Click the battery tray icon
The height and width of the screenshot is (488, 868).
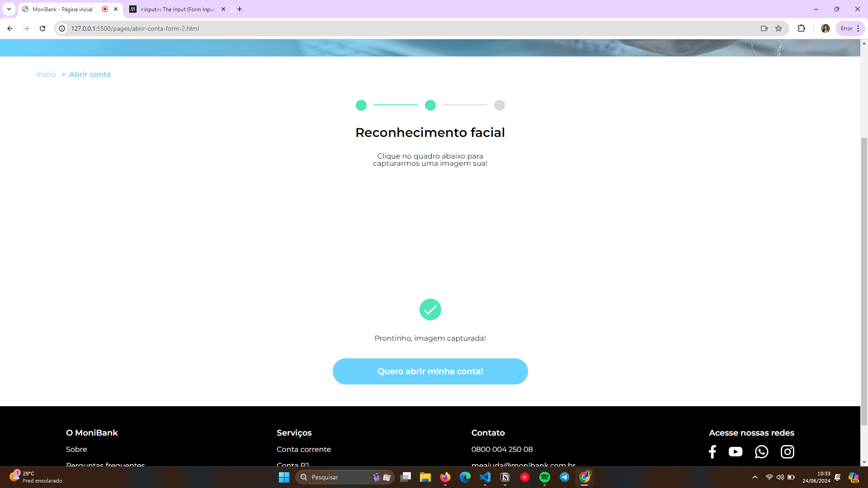pos(791,477)
